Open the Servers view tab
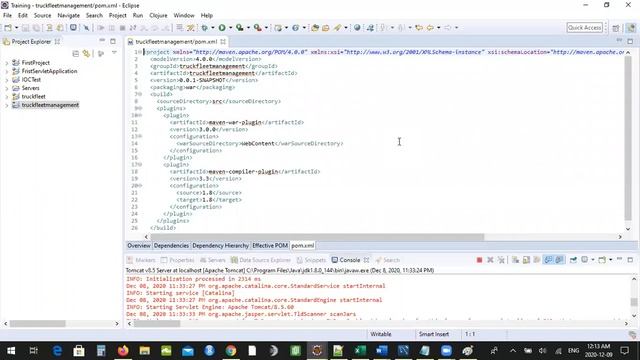 click(213, 260)
